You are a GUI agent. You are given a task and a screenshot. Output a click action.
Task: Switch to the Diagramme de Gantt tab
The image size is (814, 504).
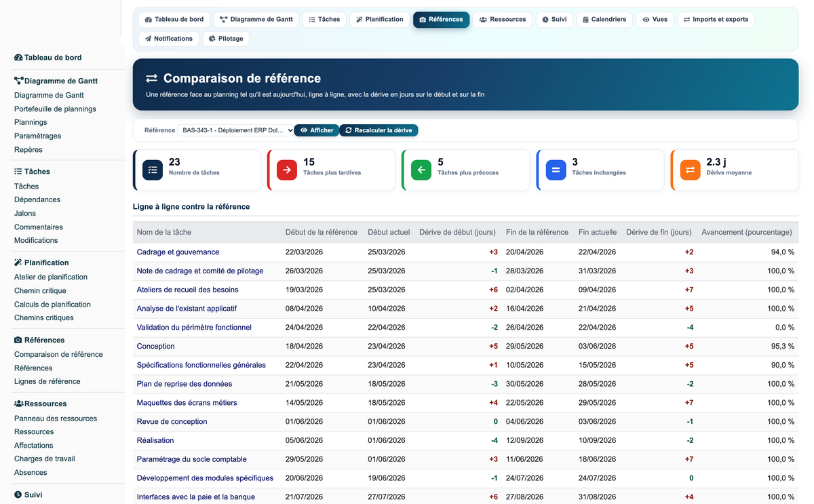coord(256,20)
